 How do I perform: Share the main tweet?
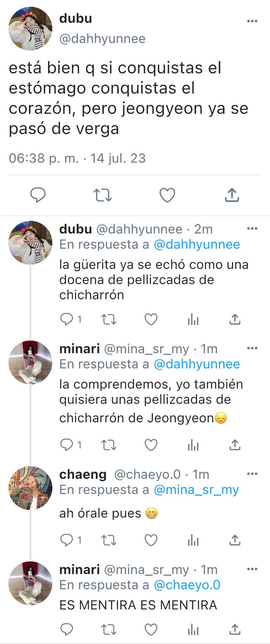point(232,195)
